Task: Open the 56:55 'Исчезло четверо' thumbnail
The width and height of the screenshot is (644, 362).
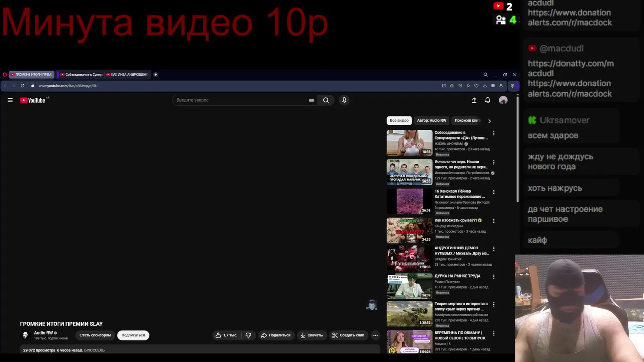Action: 410,172
